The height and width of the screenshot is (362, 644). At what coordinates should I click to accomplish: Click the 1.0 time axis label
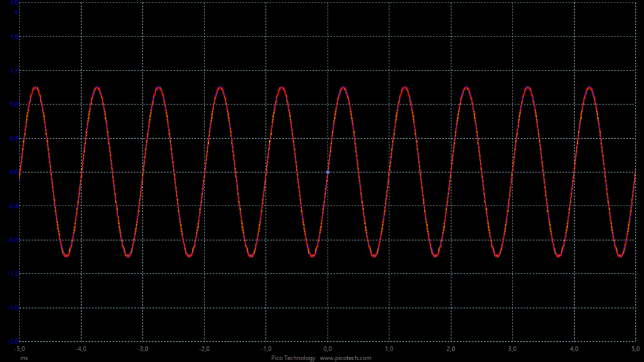point(389,349)
